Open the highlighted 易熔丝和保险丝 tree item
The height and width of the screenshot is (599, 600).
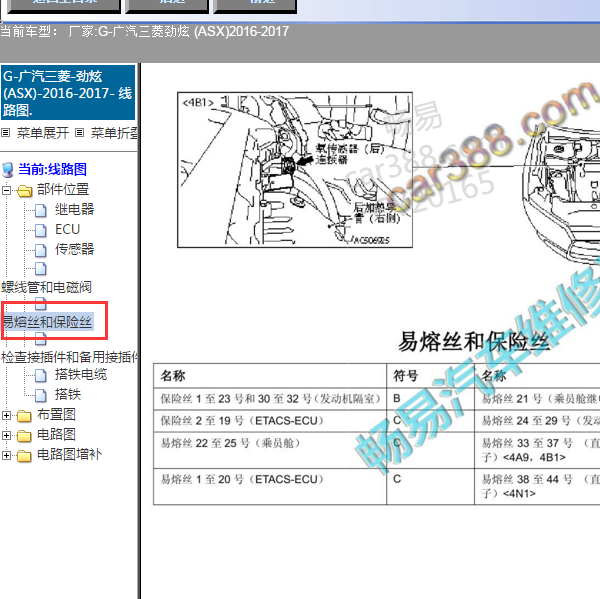coord(47,322)
